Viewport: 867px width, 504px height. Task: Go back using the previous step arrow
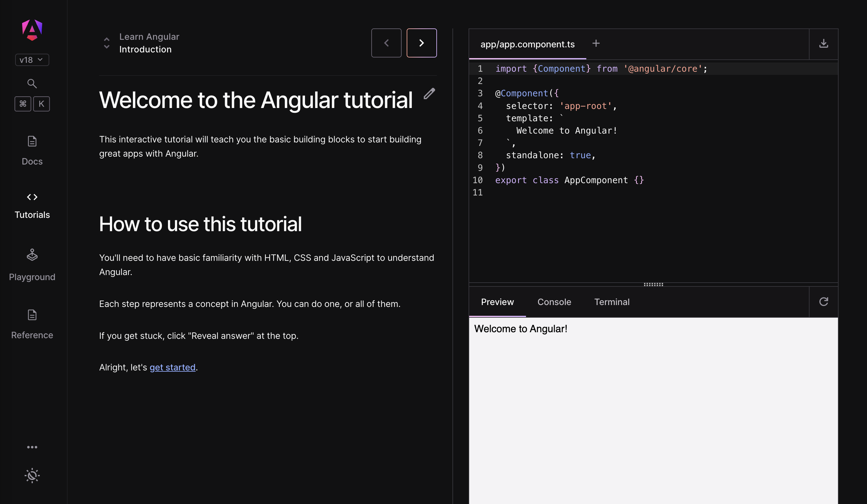click(x=386, y=43)
